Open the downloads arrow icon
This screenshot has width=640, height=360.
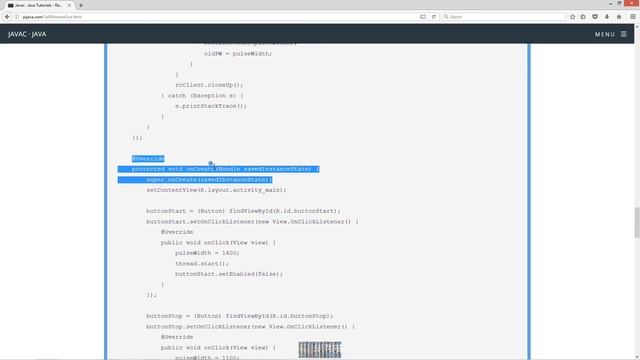607,17
